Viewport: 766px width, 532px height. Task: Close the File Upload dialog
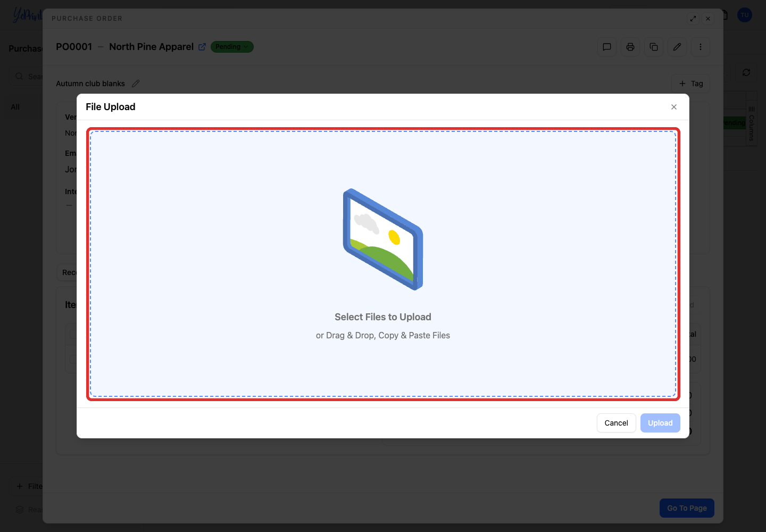coord(674,107)
